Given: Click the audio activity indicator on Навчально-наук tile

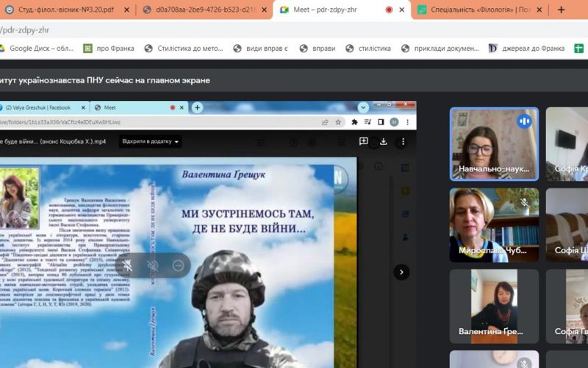Looking at the screenshot, I should tap(524, 121).
